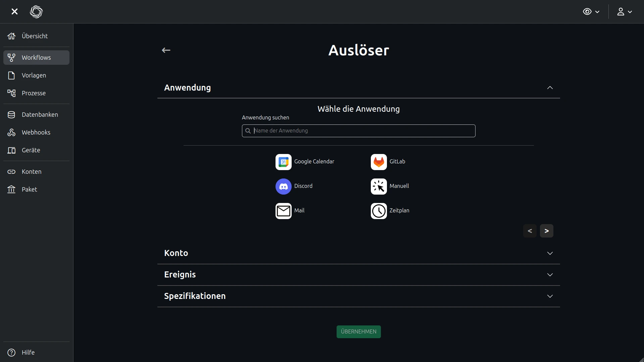Expand the Spezifikationen section

(550, 296)
